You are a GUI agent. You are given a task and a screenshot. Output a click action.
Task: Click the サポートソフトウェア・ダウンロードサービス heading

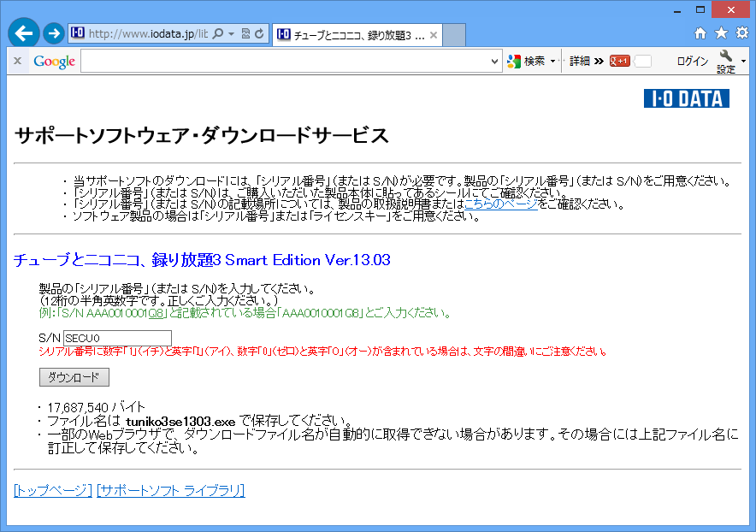[202, 135]
